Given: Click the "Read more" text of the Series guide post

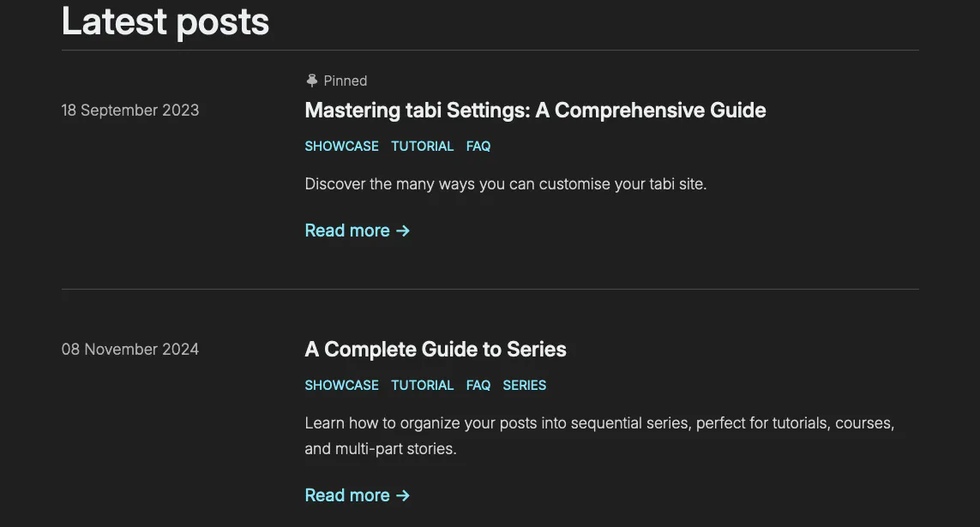Looking at the screenshot, I should [x=347, y=495].
